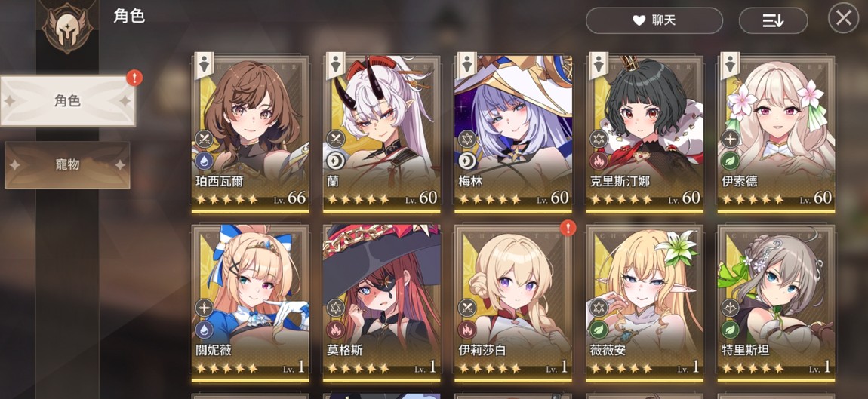
Task: Click water element icon on 珀西瓦爾 card
Action: (x=205, y=161)
